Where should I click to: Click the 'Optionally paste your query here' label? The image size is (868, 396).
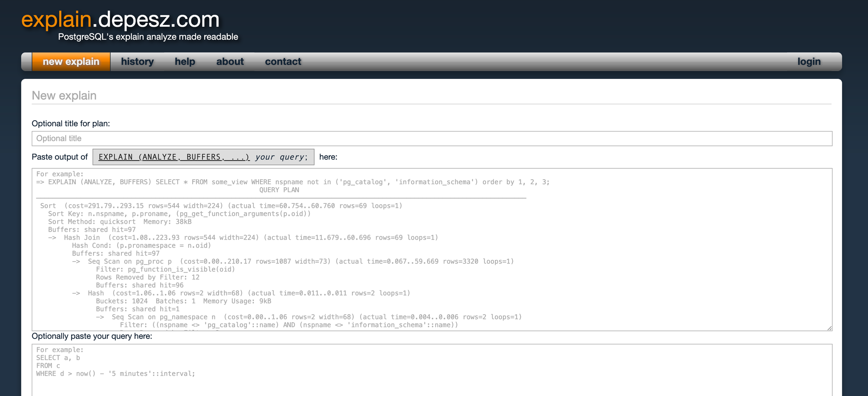tap(93, 336)
